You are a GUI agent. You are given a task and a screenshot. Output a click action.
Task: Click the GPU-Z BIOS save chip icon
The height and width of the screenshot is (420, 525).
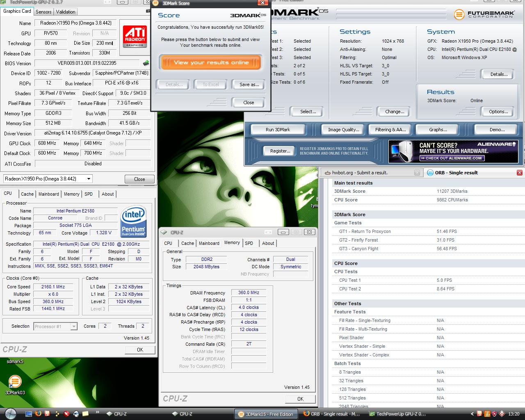146,63
